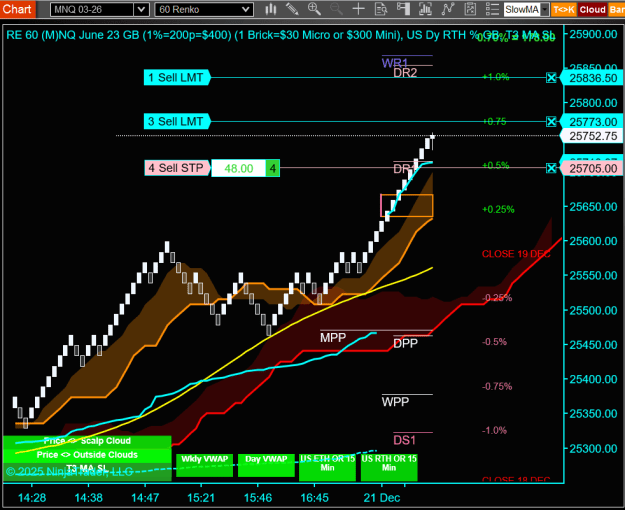
Task: Click the orange rectangle drawing on chart
Action: pyautogui.click(x=407, y=206)
